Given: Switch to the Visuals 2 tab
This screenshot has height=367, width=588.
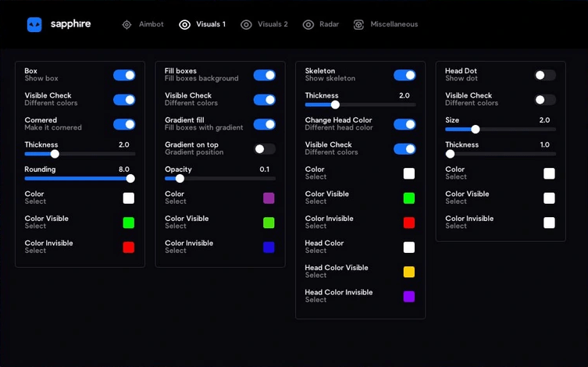Looking at the screenshot, I should (x=265, y=24).
